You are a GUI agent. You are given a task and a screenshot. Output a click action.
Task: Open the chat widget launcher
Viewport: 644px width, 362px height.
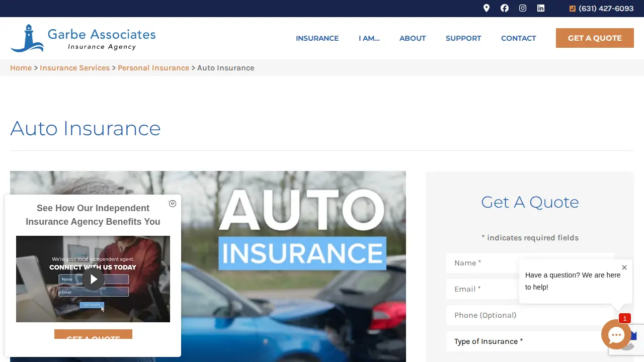point(616,334)
